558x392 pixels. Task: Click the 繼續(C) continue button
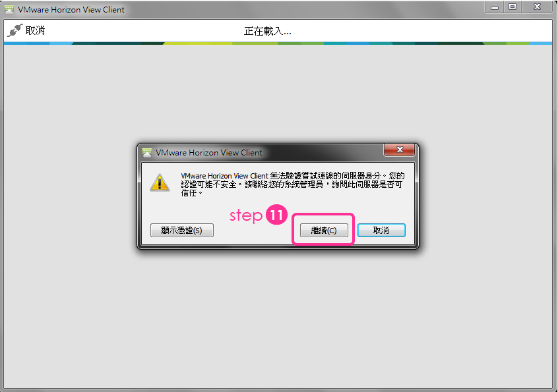point(324,231)
